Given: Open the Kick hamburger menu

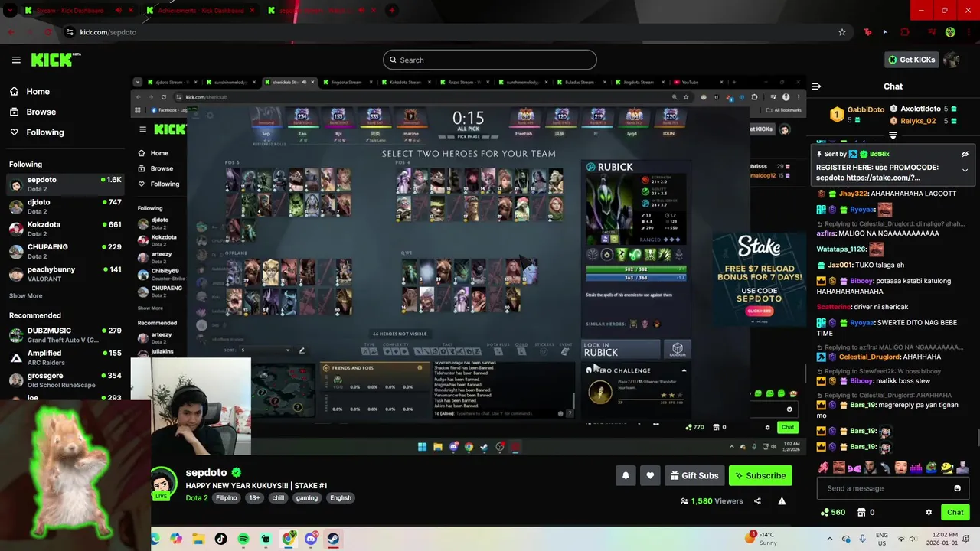Looking at the screenshot, I should pyautogui.click(x=16, y=60).
